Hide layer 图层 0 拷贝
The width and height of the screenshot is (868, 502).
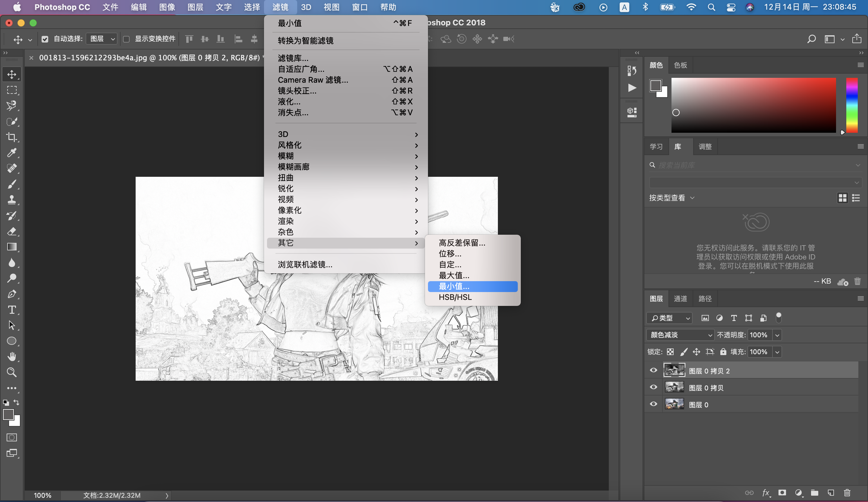653,387
